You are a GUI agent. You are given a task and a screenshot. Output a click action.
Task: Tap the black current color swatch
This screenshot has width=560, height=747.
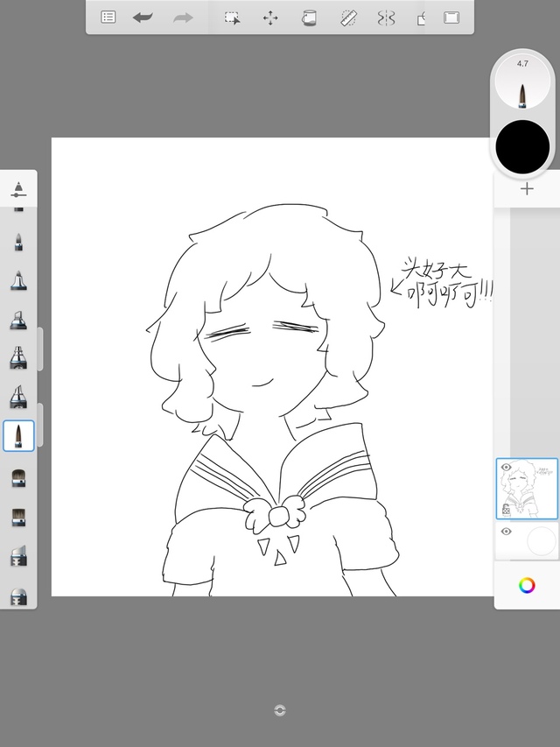(522, 147)
